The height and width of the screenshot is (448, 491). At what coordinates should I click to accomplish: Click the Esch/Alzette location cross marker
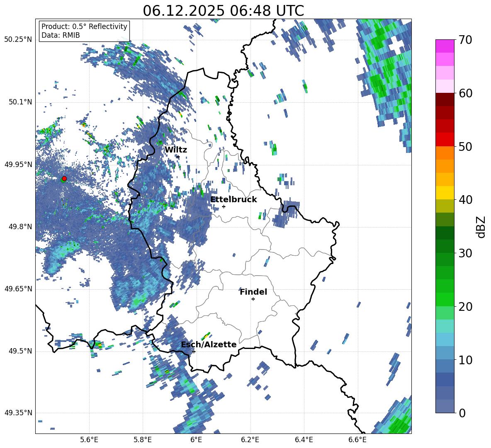[x=194, y=351]
